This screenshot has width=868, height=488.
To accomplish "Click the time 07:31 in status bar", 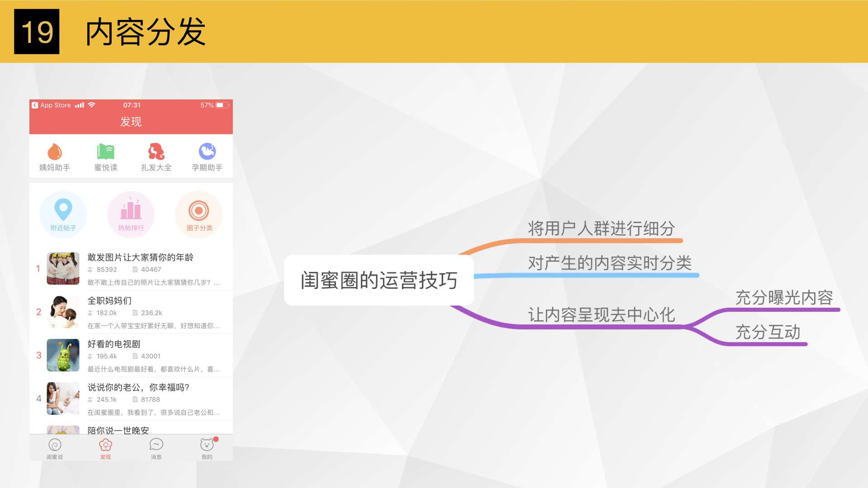I will [x=132, y=105].
